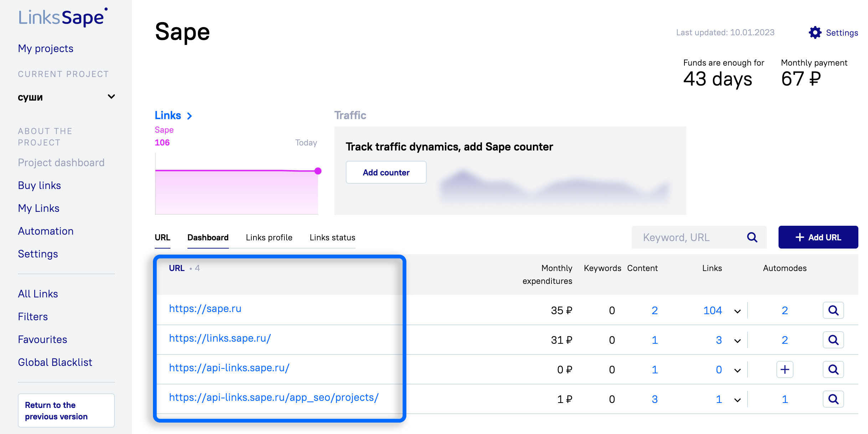Open Global Blacklist in sidebar
The height and width of the screenshot is (434, 868).
(x=55, y=362)
